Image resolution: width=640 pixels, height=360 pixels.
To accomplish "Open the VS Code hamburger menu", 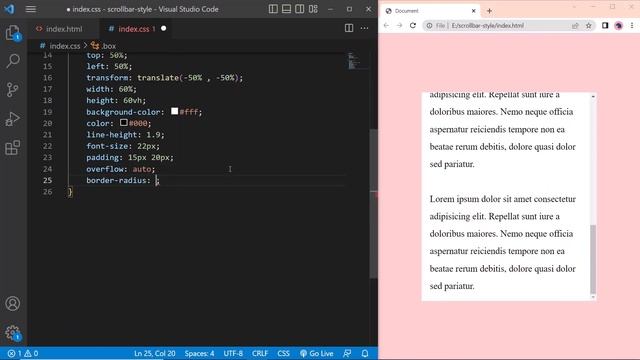I will [x=31, y=9].
